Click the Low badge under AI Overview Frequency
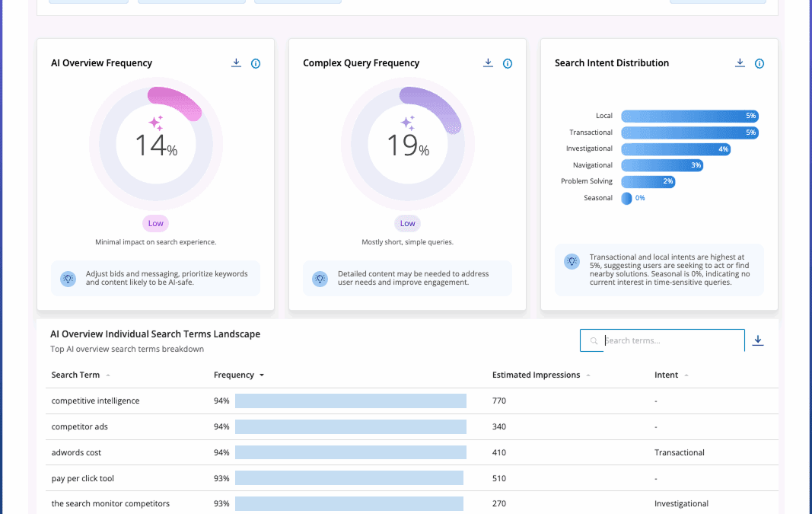 point(155,223)
